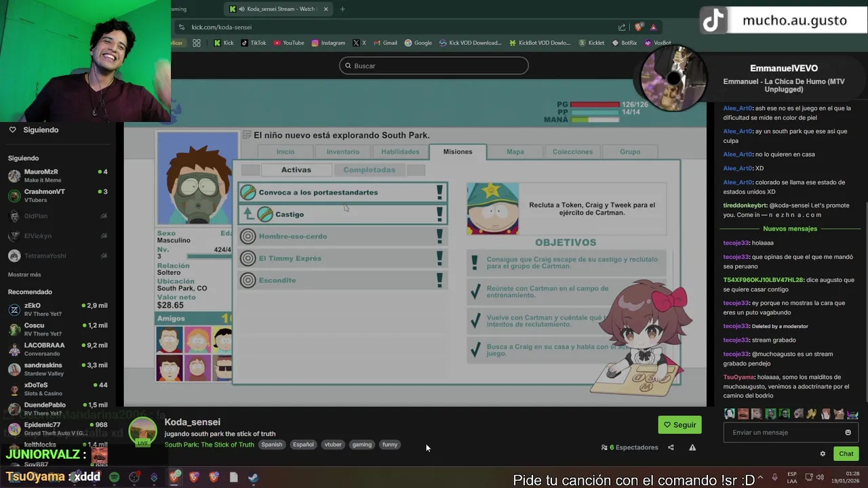Follow the channel with Seguir
Image resolution: width=868 pixels, height=488 pixels.
pos(679,425)
